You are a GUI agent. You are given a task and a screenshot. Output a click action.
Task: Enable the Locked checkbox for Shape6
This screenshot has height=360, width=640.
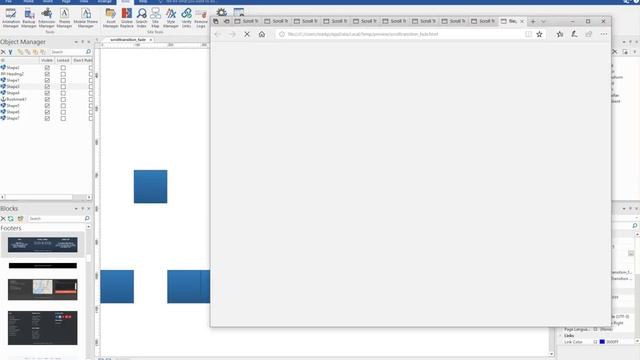(x=63, y=112)
